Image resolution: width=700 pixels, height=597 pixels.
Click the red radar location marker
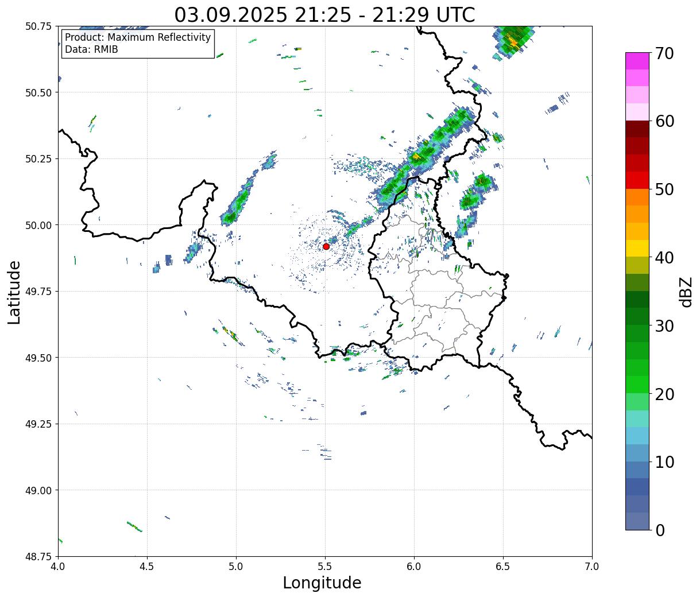[326, 246]
